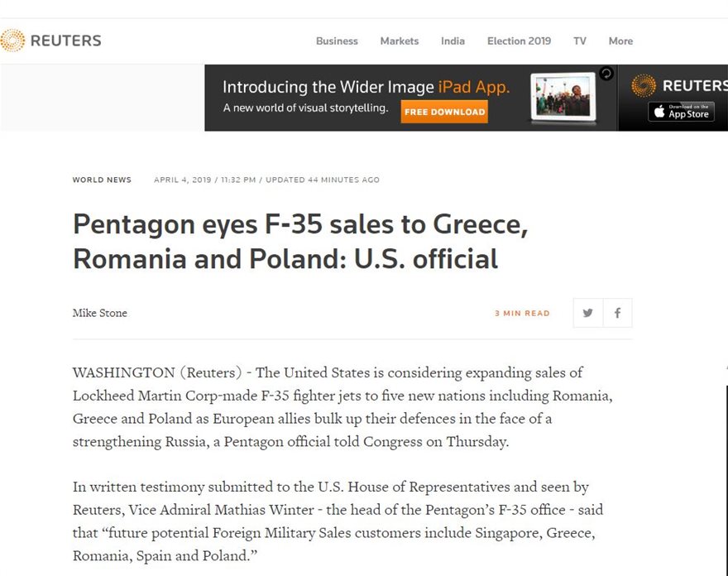Screen dimensions: 728x576
Task: Open author Mike Stone's page
Action: coord(100,313)
